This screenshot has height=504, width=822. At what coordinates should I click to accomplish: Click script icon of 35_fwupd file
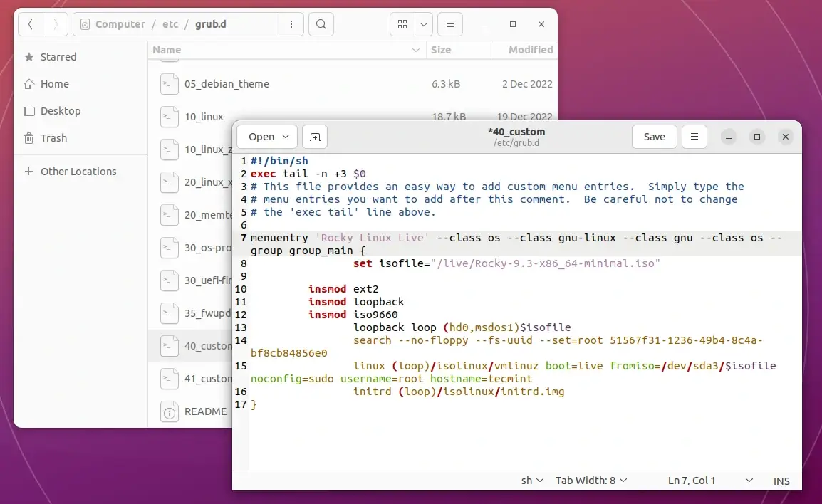(170, 313)
